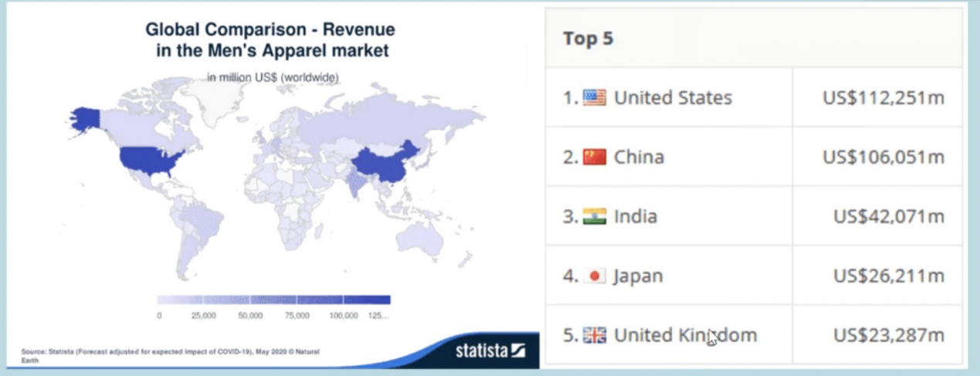The image size is (980, 376).
Task: Click the US$42,071m value
Action: 889,216
